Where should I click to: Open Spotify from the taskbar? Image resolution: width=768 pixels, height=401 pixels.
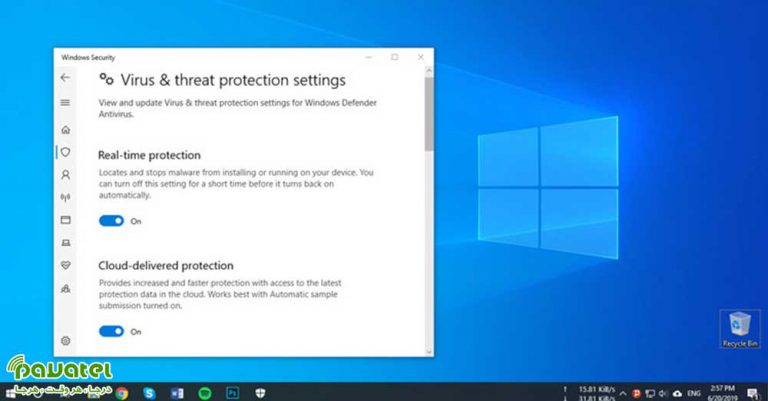click(205, 393)
